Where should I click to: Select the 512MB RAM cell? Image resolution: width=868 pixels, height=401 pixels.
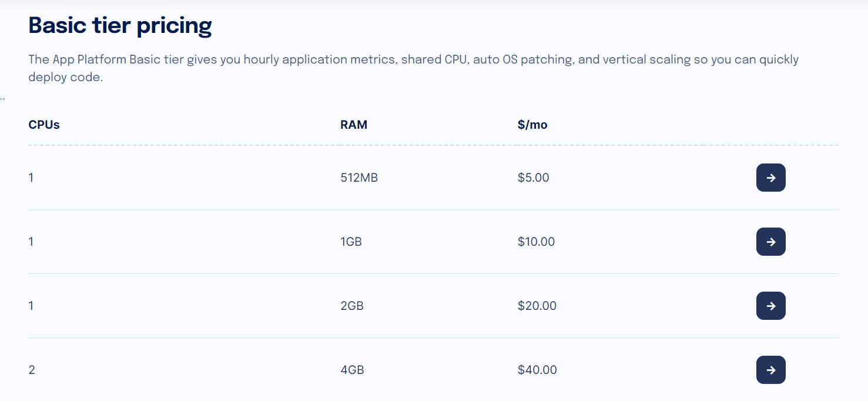pyautogui.click(x=359, y=178)
